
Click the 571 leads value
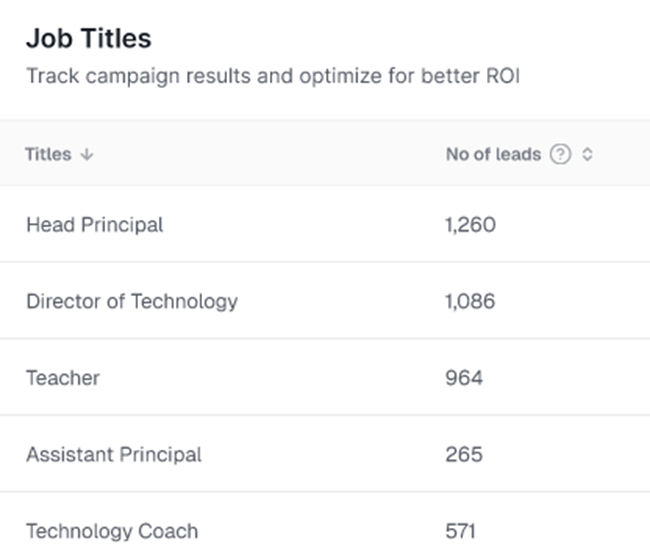click(x=460, y=531)
